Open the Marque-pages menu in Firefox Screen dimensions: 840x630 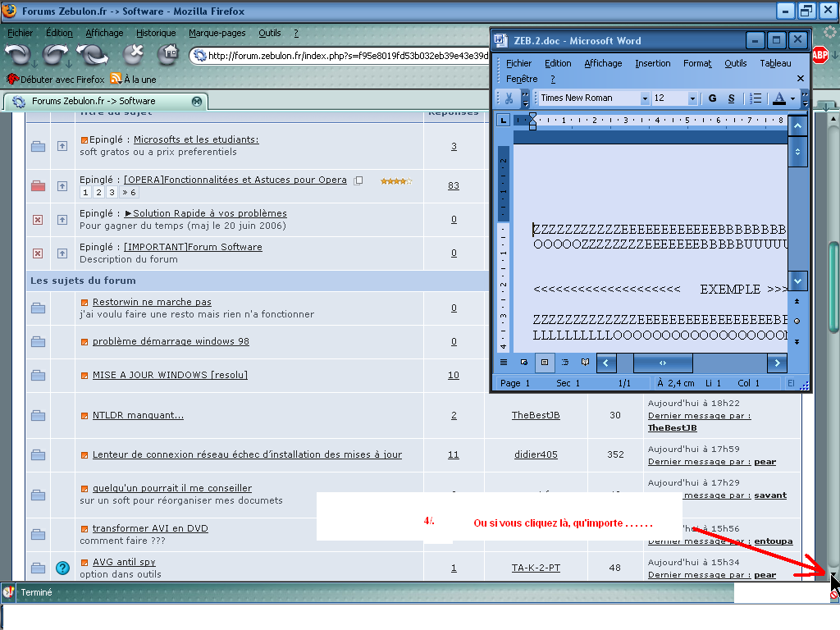point(217,33)
